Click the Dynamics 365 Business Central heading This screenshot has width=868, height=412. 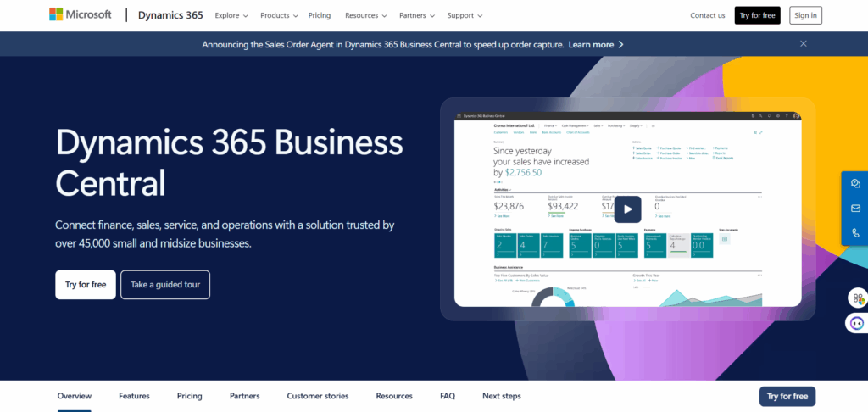click(x=229, y=163)
